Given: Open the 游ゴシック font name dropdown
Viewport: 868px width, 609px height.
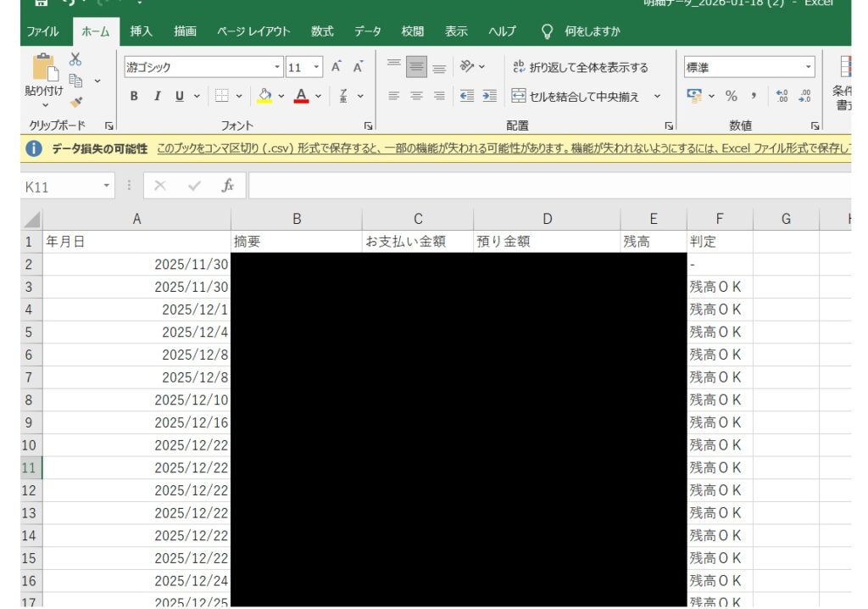Looking at the screenshot, I should (278, 67).
